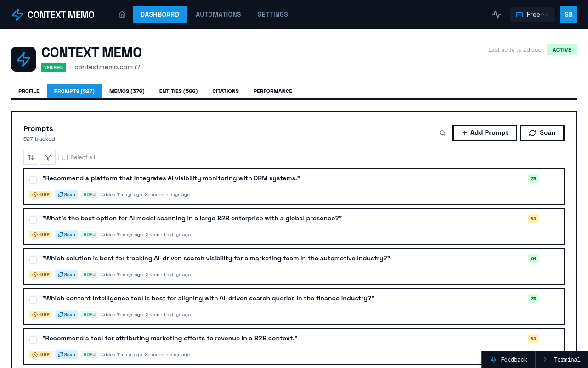This screenshot has height=368, width=588.
Task: Click the Context Memo lightning bolt logo
Action: [17, 14]
